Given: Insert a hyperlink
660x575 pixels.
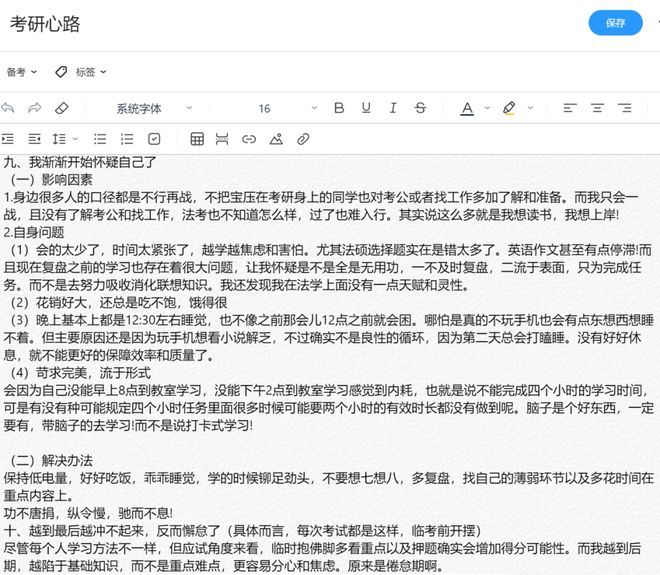Looking at the screenshot, I should (x=249, y=138).
